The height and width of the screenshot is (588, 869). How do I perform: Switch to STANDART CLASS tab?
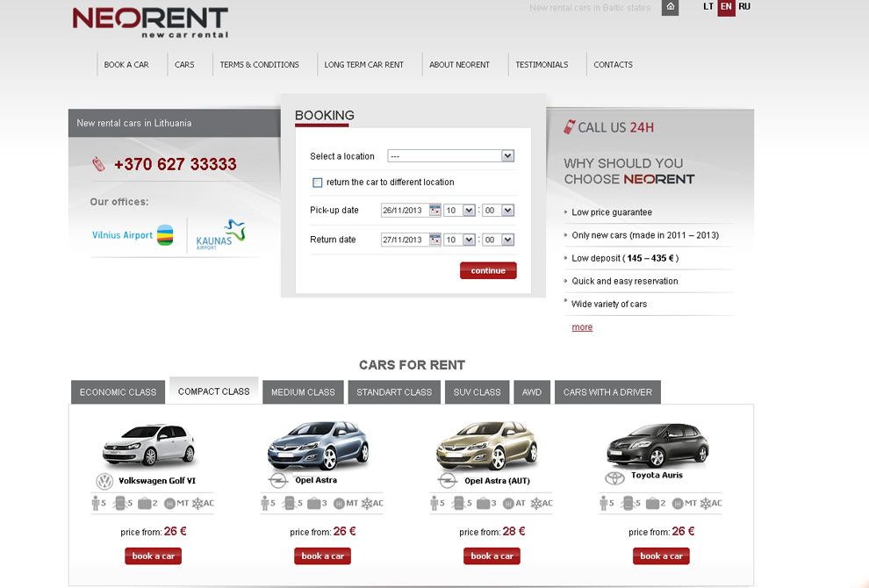[x=394, y=391]
